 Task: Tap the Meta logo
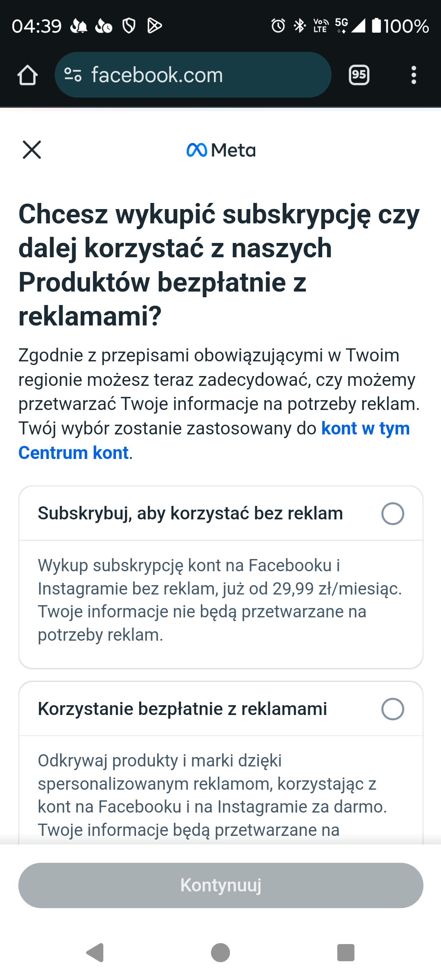(221, 150)
